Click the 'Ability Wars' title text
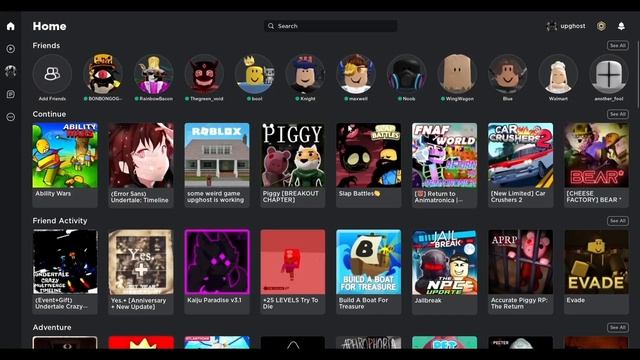Viewport: 640px width, 360px height. [x=53, y=194]
